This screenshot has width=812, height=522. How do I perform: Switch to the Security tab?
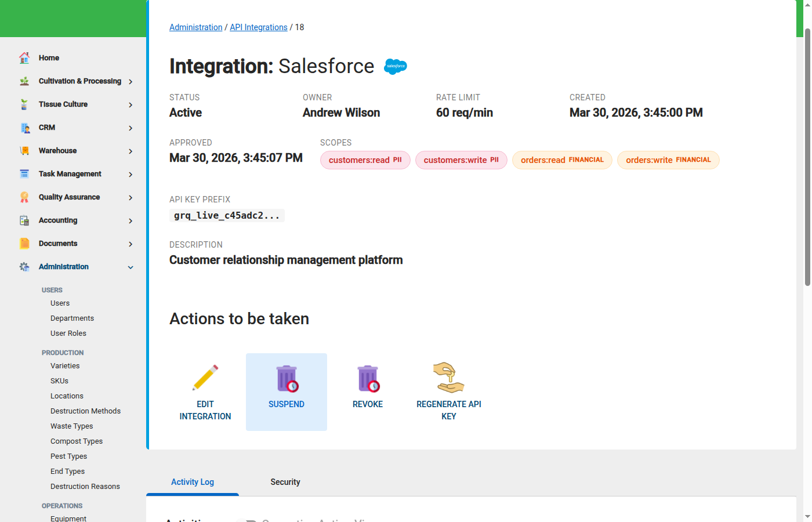click(x=285, y=482)
